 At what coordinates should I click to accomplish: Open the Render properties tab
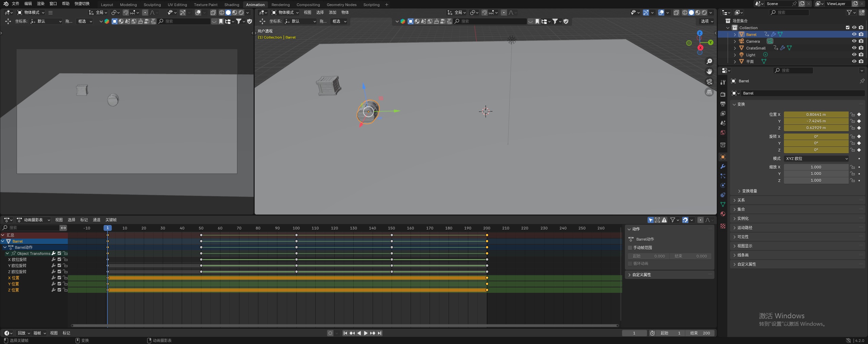pyautogui.click(x=723, y=95)
